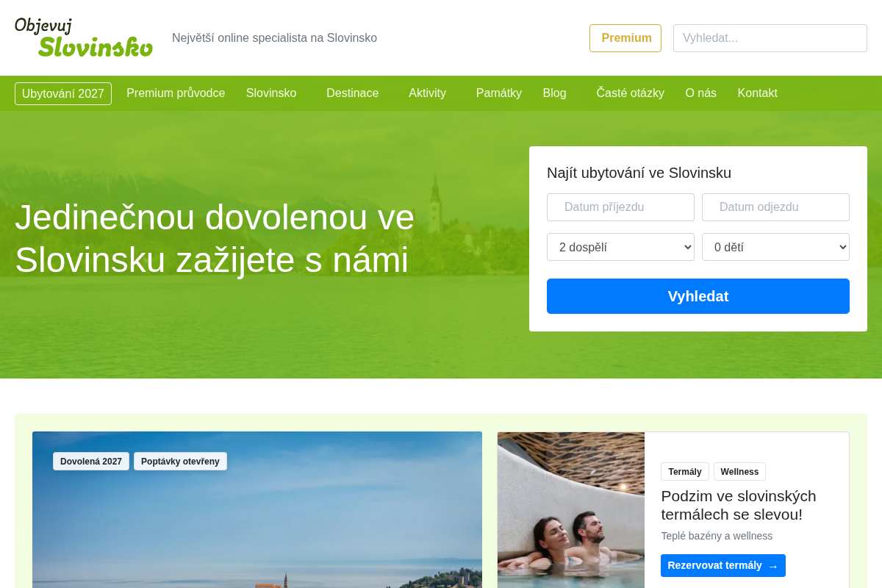This screenshot has width=882, height=588.
Task: Open Ubytování 2027 menu item
Action: (63, 93)
